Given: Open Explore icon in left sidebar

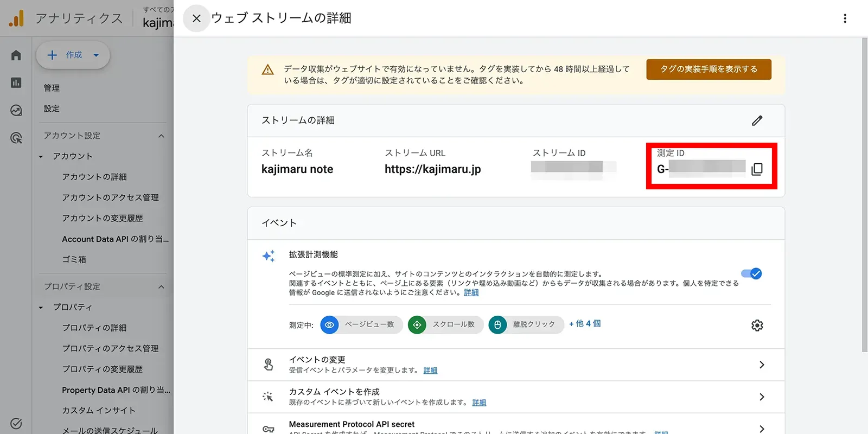Looking at the screenshot, I should click(16, 111).
